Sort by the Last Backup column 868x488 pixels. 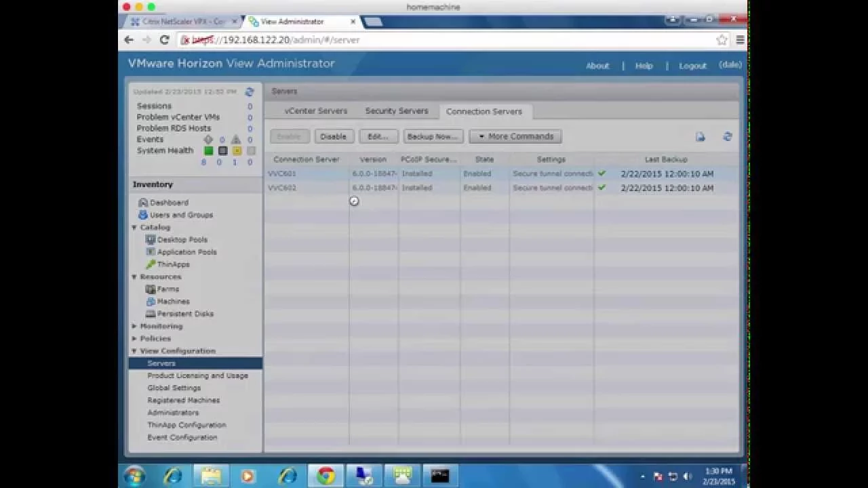pos(666,159)
